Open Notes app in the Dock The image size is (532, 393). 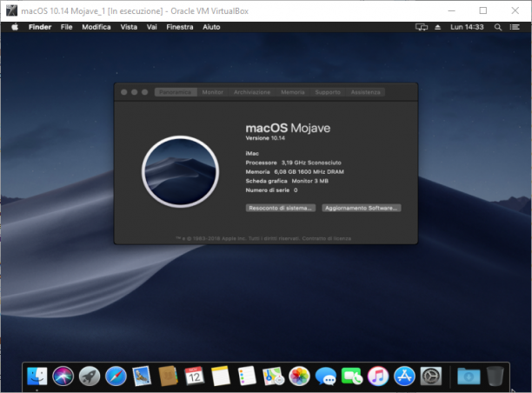point(221,376)
